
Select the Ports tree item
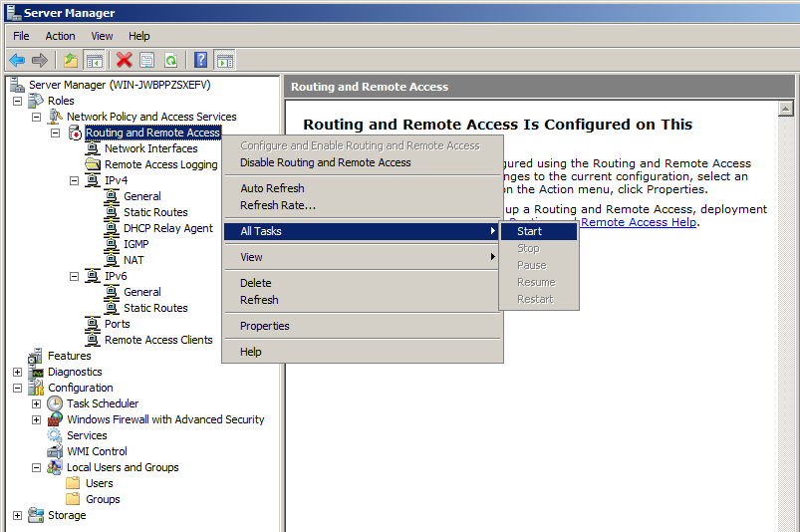point(118,324)
